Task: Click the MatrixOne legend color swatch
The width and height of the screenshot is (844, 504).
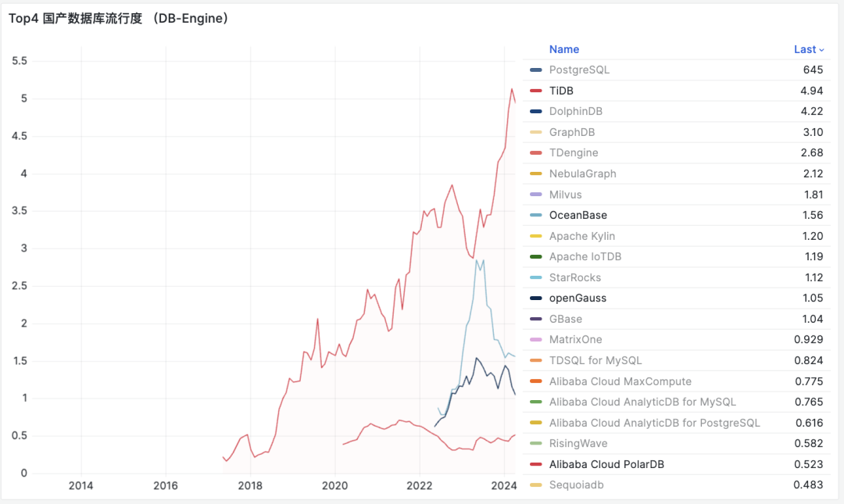Action: point(535,340)
